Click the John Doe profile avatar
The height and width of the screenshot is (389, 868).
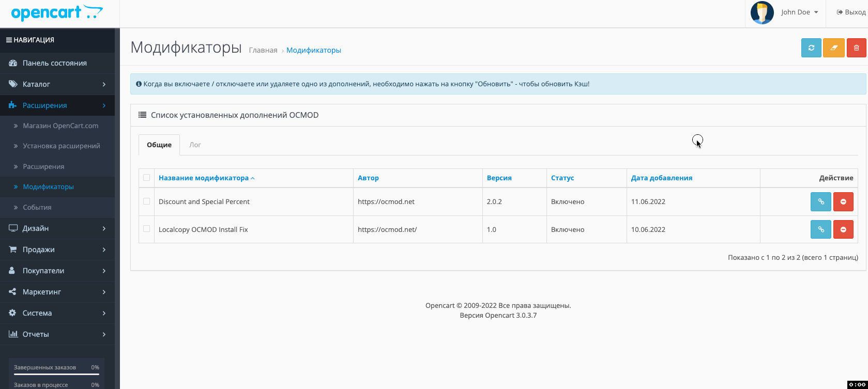coord(762,12)
